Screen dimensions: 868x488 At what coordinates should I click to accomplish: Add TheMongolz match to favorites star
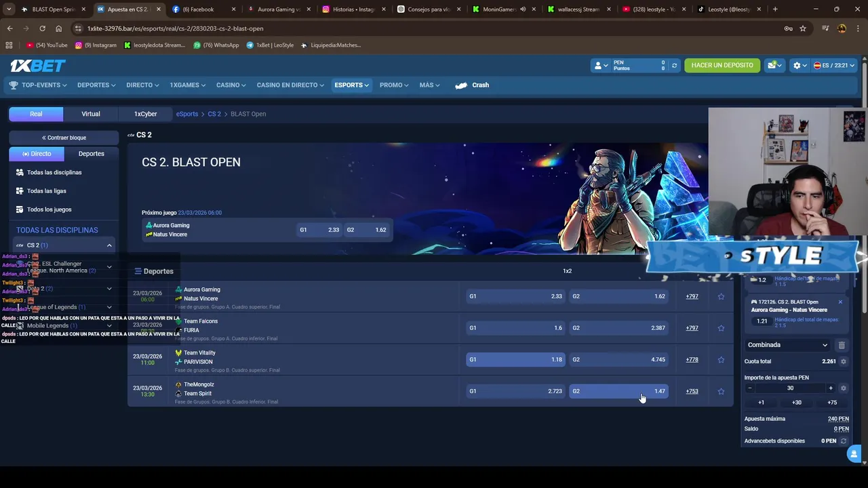[721, 391]
